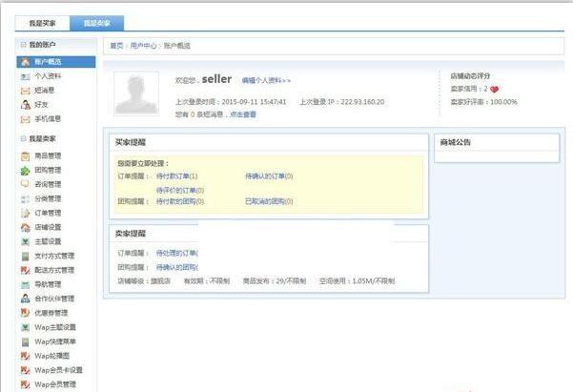This screenshot has height=392, width=573.
Task: Open 主题设置 theme settings icon
Action: pyautogui.click(x=25, y=241)
